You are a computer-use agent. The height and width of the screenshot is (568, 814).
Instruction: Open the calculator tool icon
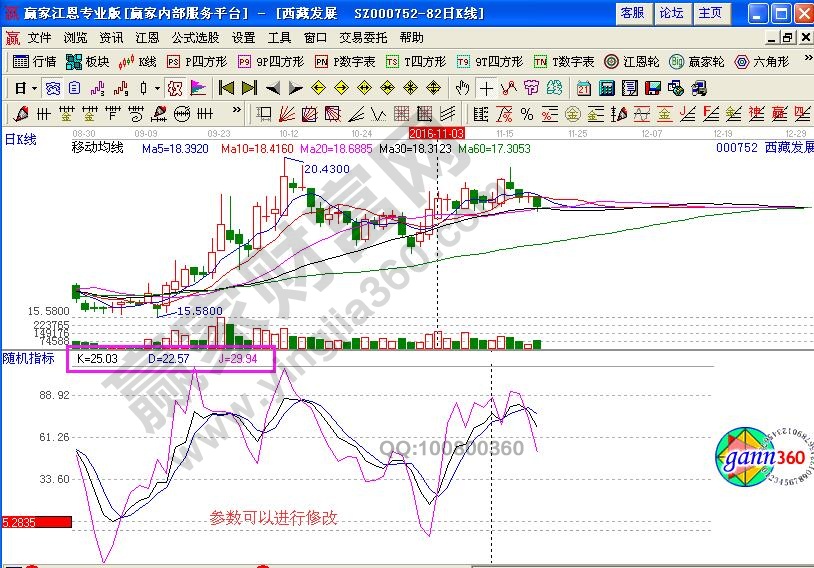pos(606,88)
